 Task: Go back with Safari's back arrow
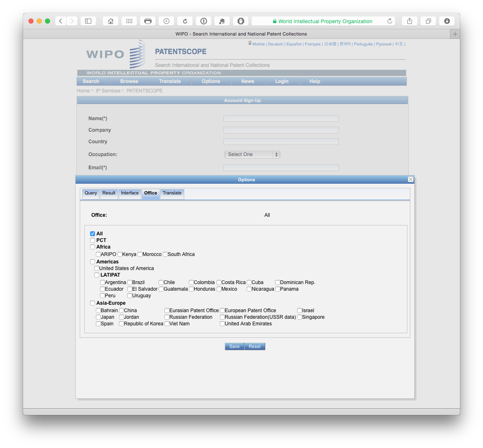tap(61, 21)
